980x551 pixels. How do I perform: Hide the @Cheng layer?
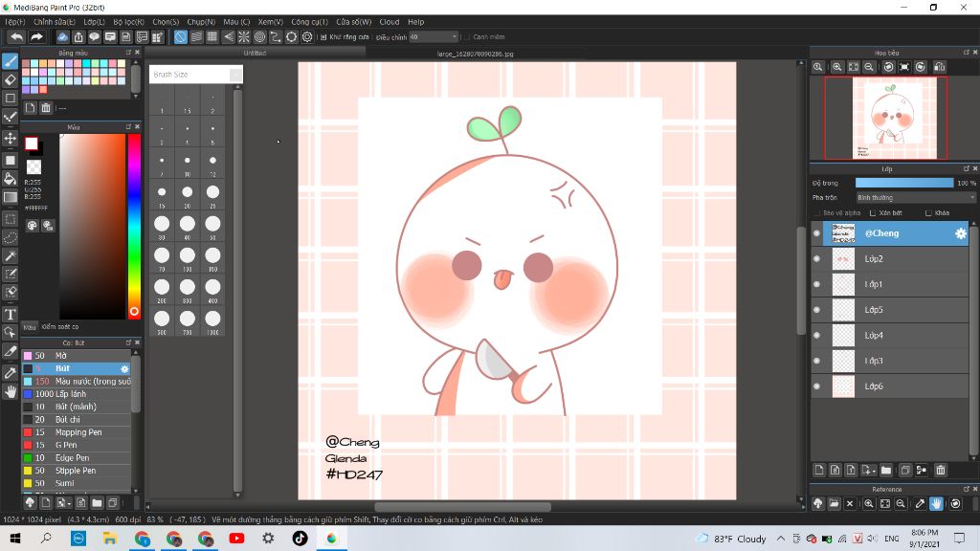[817, 233]
